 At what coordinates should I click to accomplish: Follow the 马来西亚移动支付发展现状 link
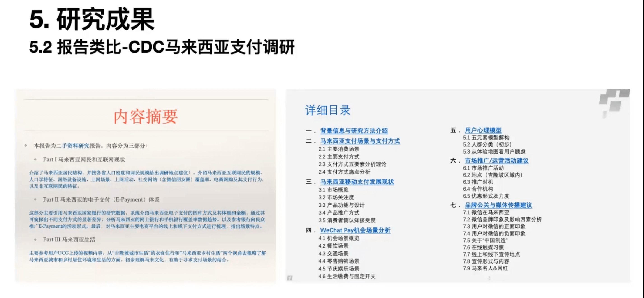[357, 182]
